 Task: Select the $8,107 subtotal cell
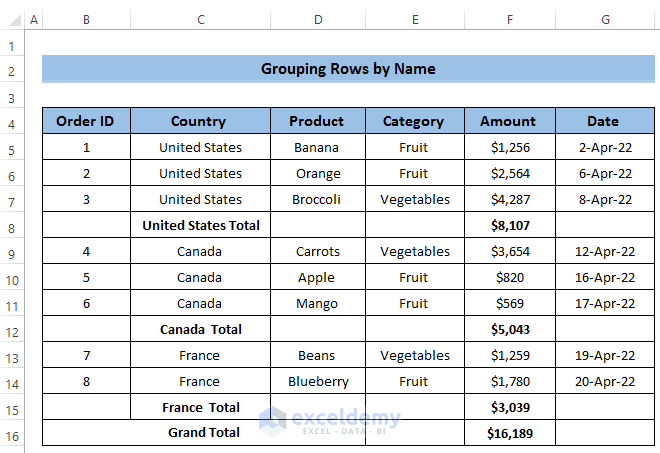tap(510, 225)
